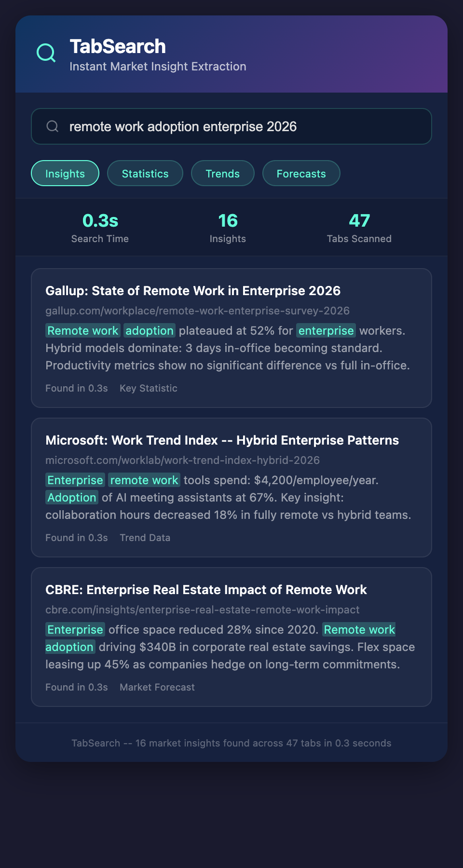Switch to the Statistics filter
The width and height of the screenshot is (463, 868).
click(145, 174)
